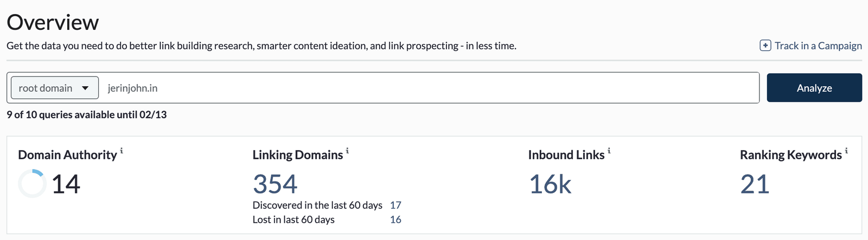Open the 16k inbound links figure
This screenshot has height=240, width=868.
pyautogui.click(x=550, y=184)
